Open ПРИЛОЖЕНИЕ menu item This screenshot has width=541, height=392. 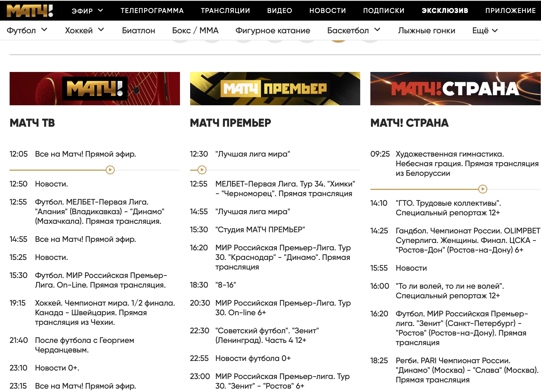(x=510, y=10)
